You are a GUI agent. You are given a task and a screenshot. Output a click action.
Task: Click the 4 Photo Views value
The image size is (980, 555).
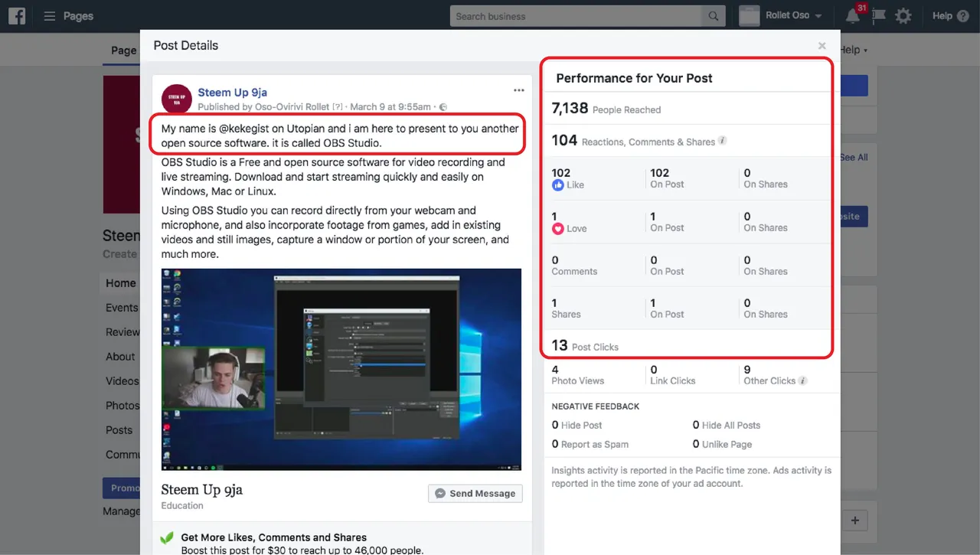[x=555, y=370]
